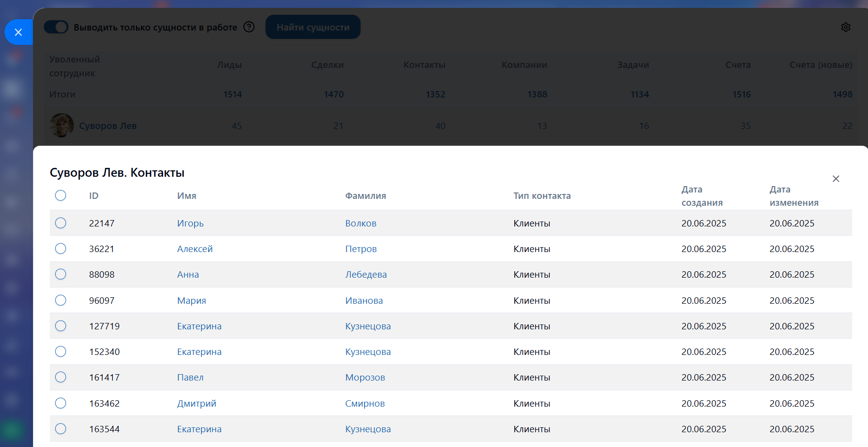Click Суворов Лев's invoices count 35
Screen dimensions: 868x447
(746, 126)
